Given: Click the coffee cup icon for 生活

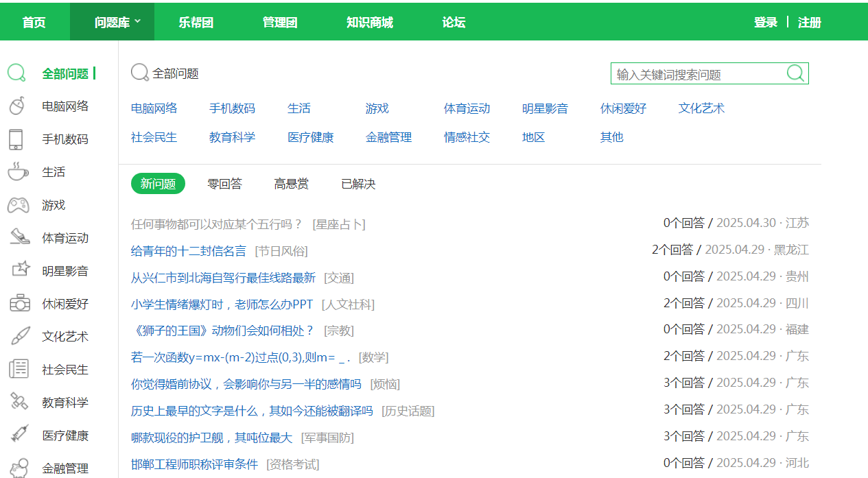Looking at the screenshot, I should coord(18,171).
